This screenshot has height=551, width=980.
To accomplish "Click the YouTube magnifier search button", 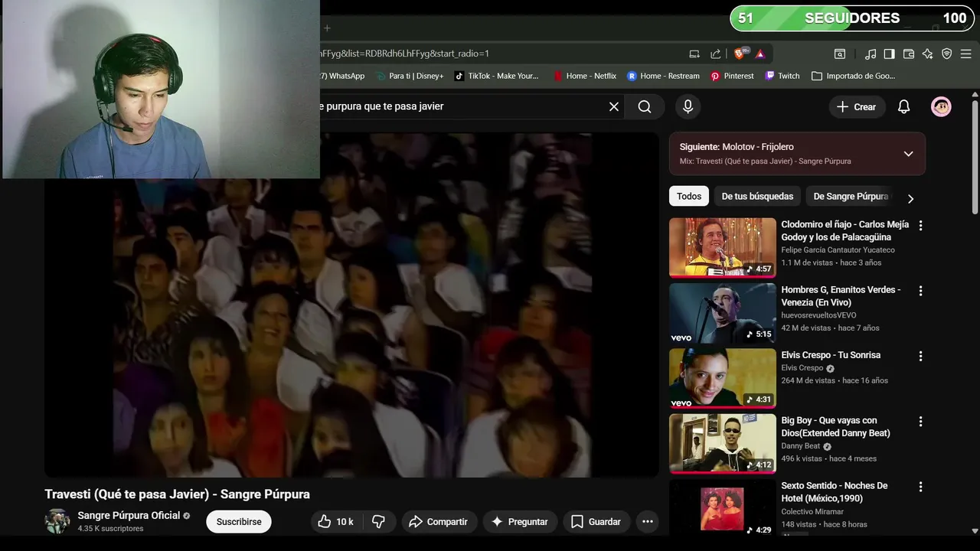I will 645,106.
